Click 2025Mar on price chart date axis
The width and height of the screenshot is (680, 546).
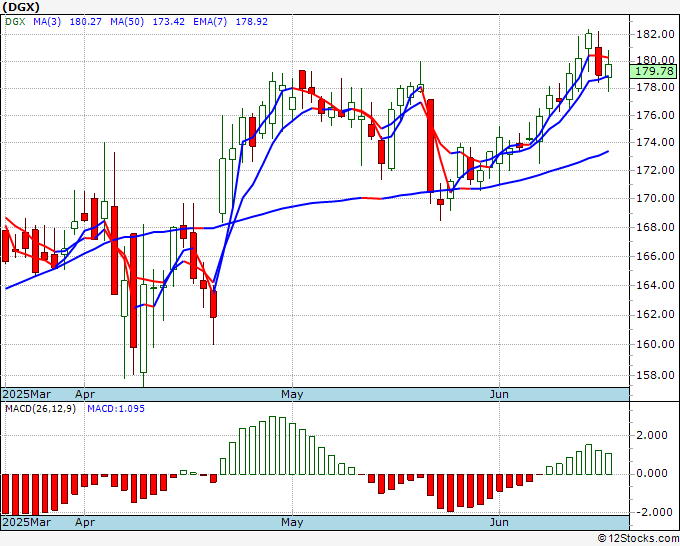click(x=27, y=394)
